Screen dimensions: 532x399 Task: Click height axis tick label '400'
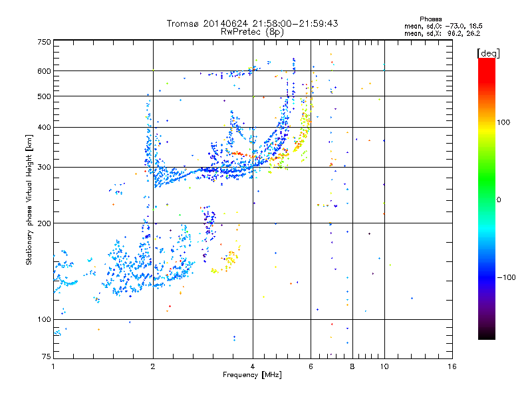[44, 128]
